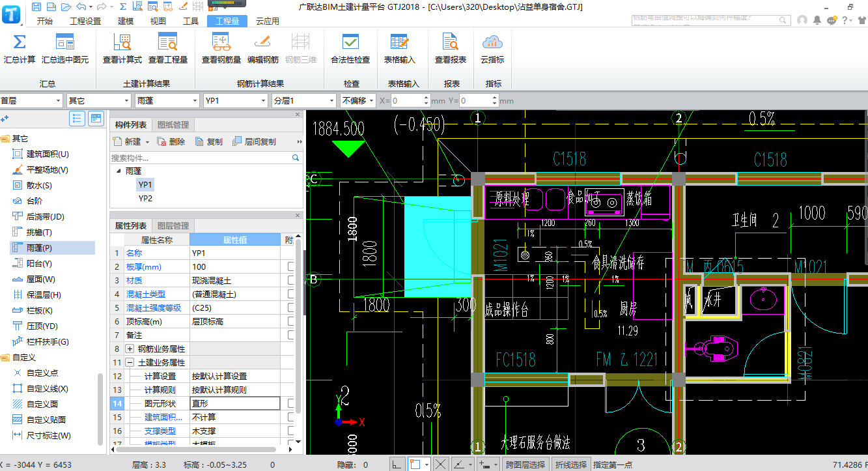Toggle 附加 checkbox for 图元形状 row

pos(292,403)
